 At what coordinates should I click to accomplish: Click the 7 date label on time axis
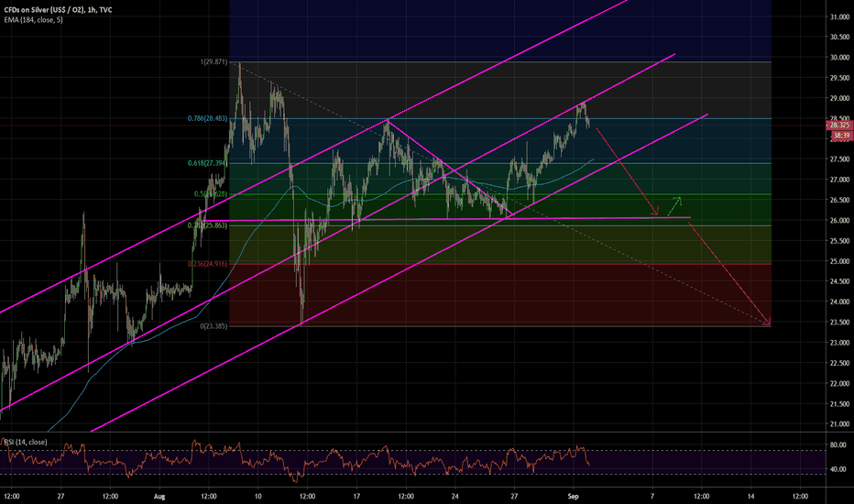pyautogui.click(x=651, y=497)
